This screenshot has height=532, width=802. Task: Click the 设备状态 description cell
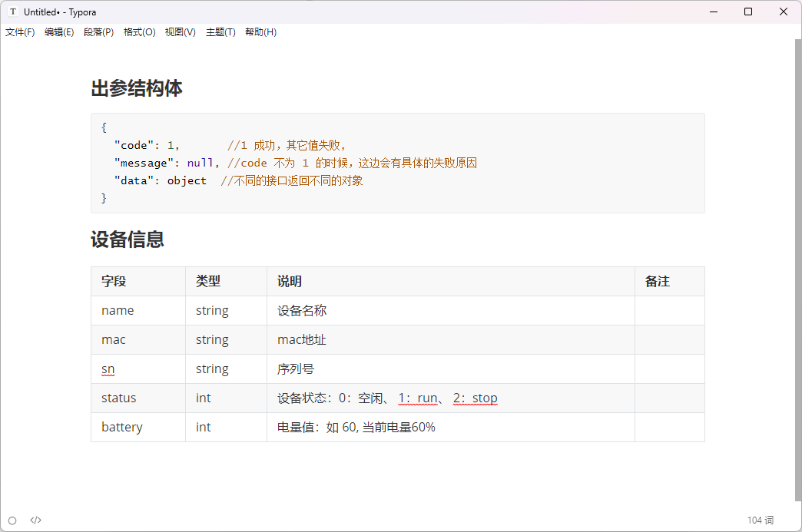(x=451, y=398)
